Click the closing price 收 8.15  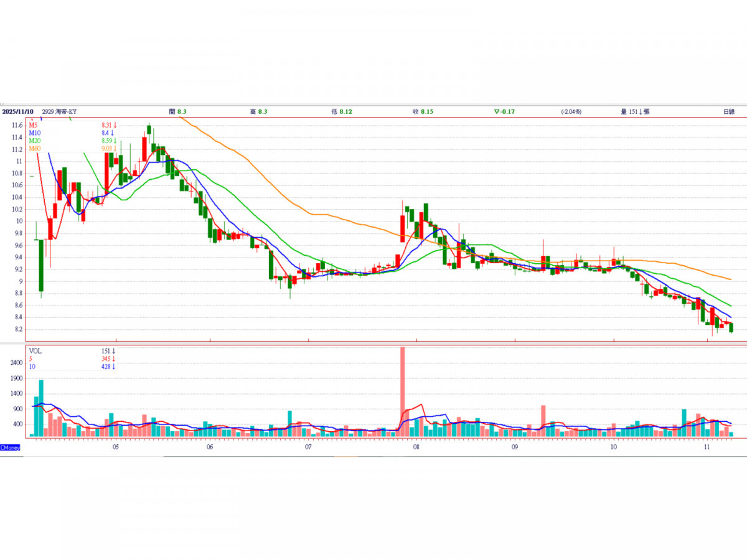(423, 111)
